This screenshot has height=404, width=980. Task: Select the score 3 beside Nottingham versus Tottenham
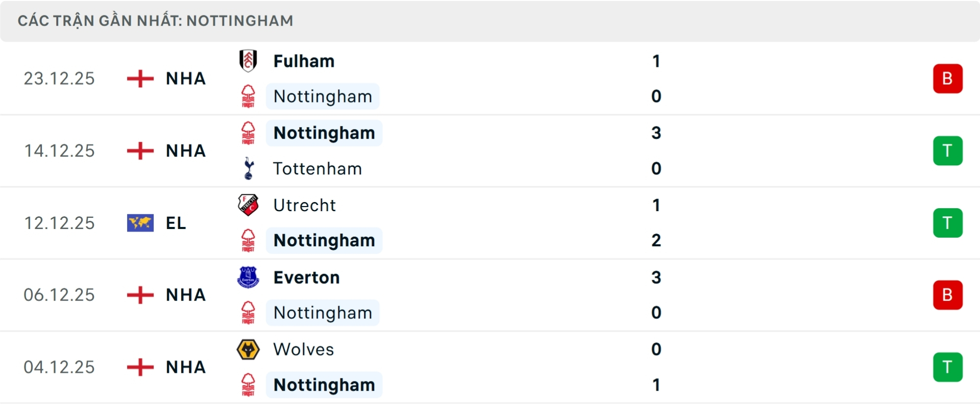tap(656, 133)
